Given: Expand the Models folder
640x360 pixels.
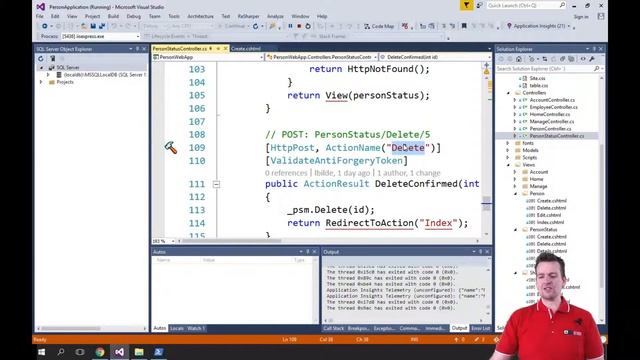Looking at the screenshot, I should coord(509,150).
